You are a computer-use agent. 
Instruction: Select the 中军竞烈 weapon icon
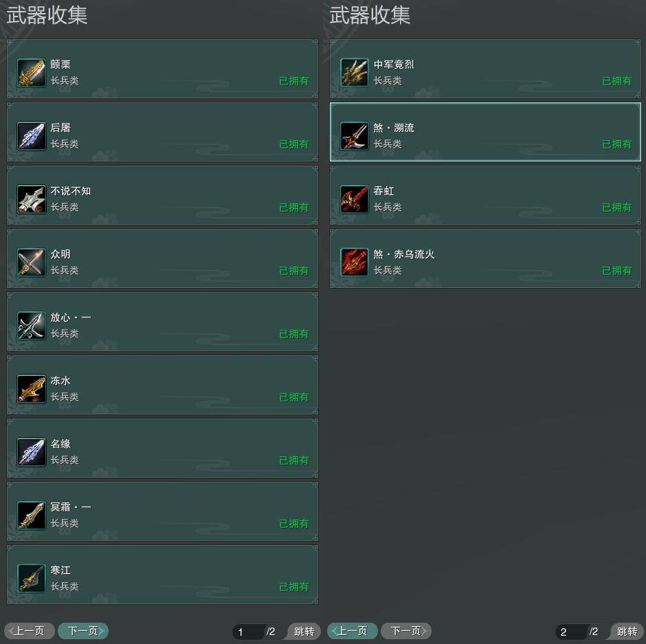coord(355,73)
